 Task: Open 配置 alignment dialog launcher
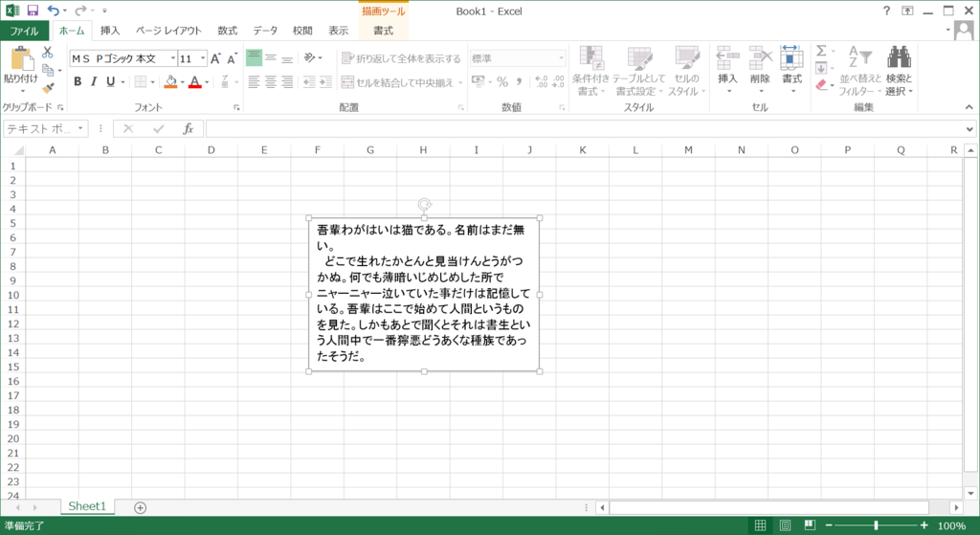461,107
